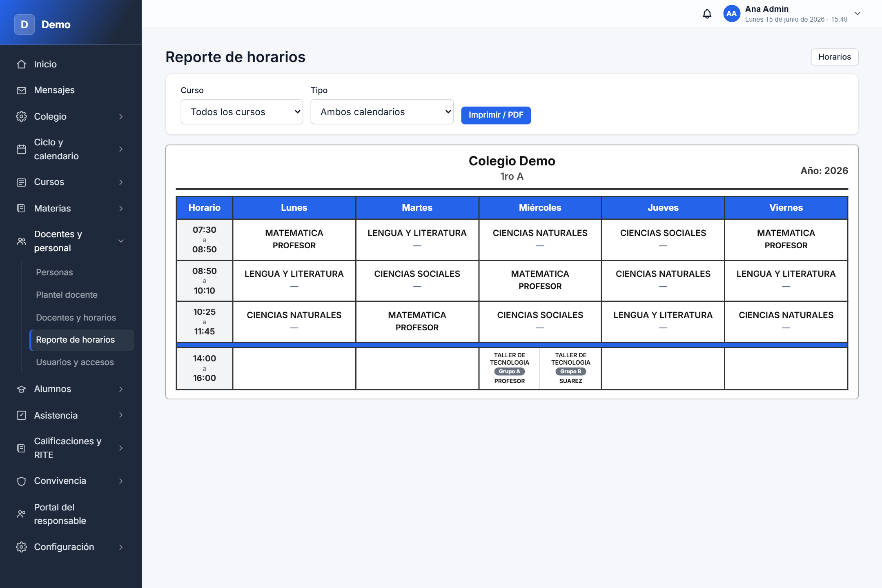The width and height of the screenshot is (882, 588).
Task: Click Lunes 07:30 MATEMATICA cell
Action: (294, 240)
